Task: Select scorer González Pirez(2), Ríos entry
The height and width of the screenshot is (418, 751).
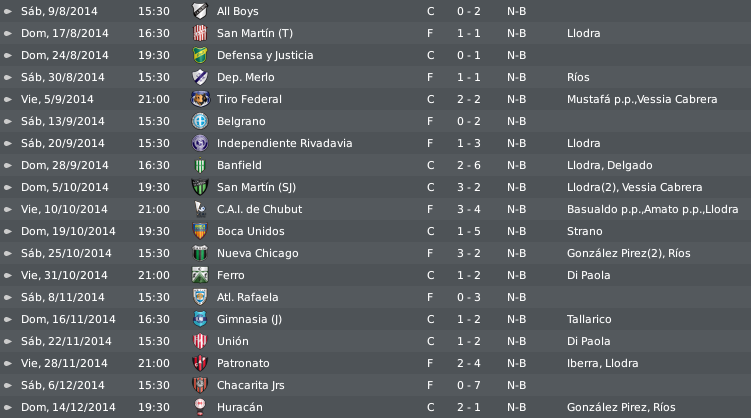Action: click(x=628, y=253)
